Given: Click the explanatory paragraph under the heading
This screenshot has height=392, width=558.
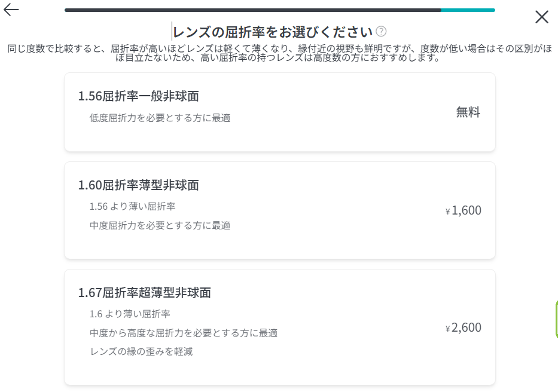Looking at the screenshot, I should (x=279, y=53).
